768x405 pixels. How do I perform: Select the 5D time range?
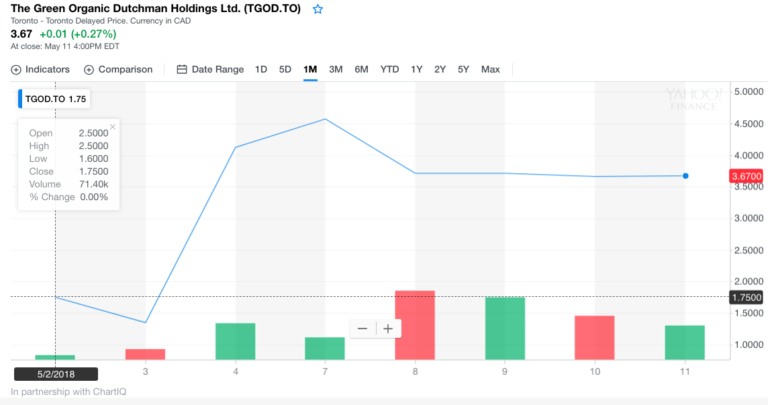click(285, 70)
